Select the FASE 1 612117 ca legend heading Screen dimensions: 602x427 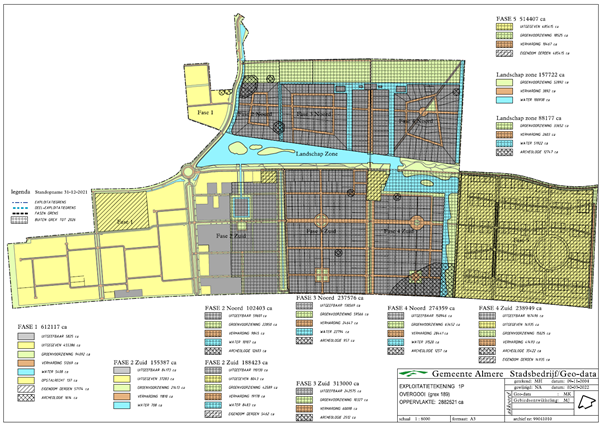pyautogui.click(x=48, y=326)
